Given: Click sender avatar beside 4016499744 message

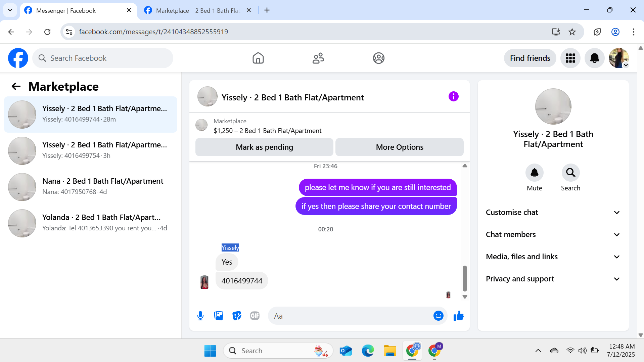Looking at the screenshot, I should (x=204, y=282).
